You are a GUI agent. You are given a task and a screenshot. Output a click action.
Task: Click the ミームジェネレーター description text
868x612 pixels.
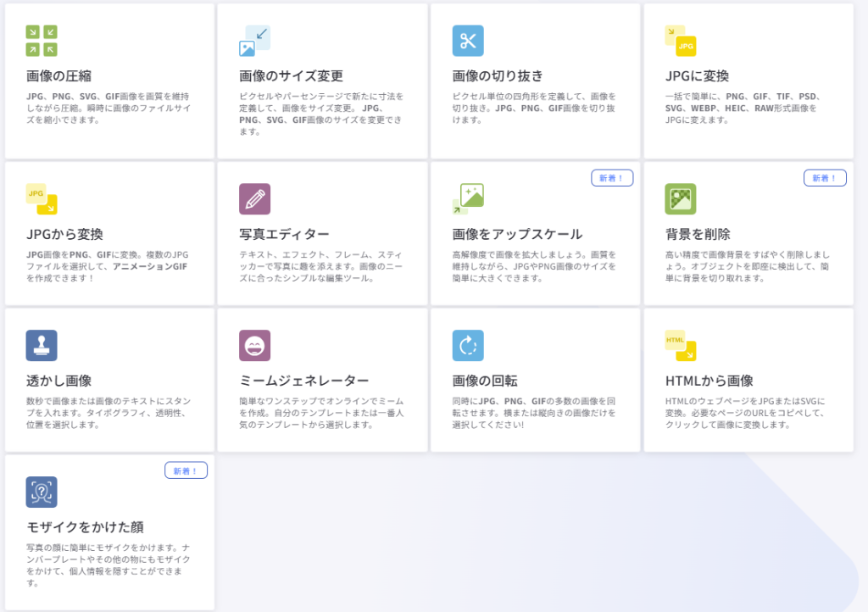pos(322,413)
